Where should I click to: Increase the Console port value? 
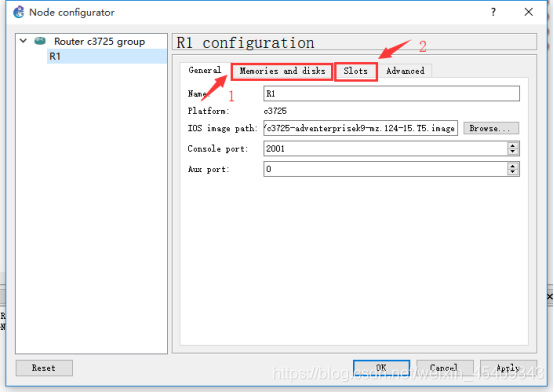[x=513, y=145]
